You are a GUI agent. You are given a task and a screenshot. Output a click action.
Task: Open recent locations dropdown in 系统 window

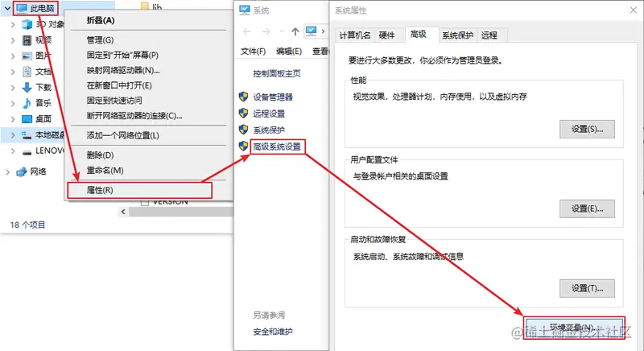point(281,31)
